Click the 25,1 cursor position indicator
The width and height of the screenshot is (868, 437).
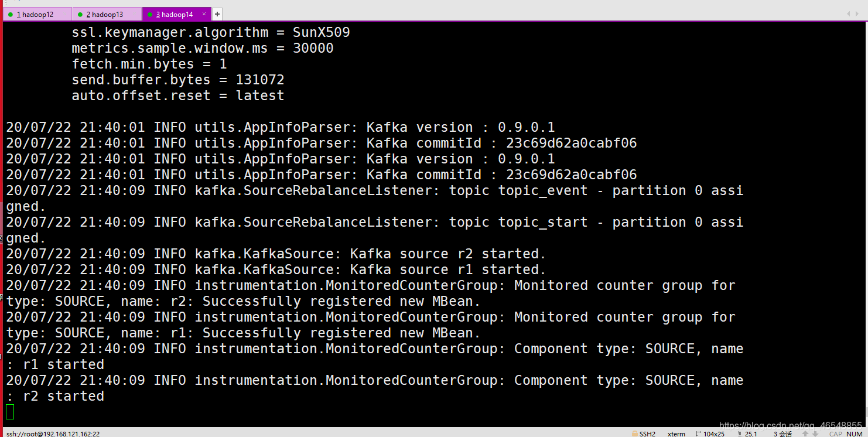click(x=747, y=434)
